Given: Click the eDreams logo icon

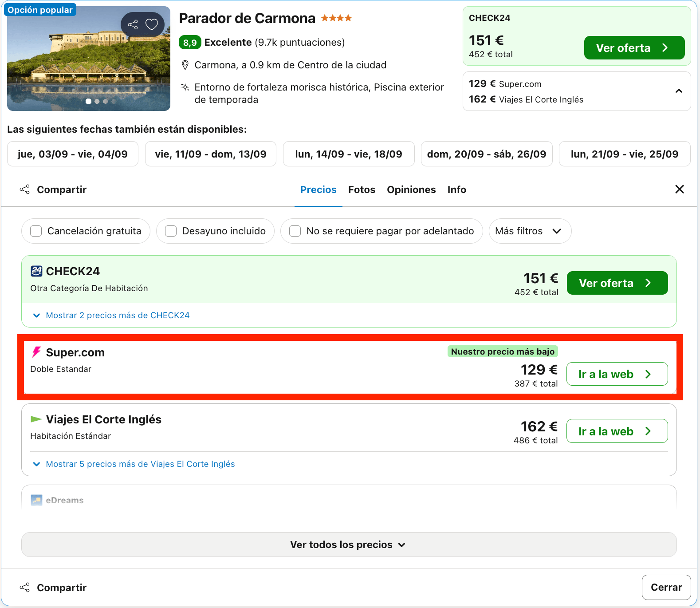Looking at the screenshot, I should tap(36, 500).
